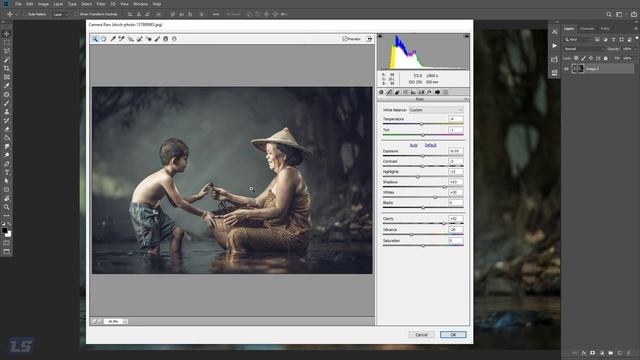Image resolution: width=640 pixels, height=360 pixels.
Task: Toggle highlight clipping warning on histogram
Action: pos(467,36)
